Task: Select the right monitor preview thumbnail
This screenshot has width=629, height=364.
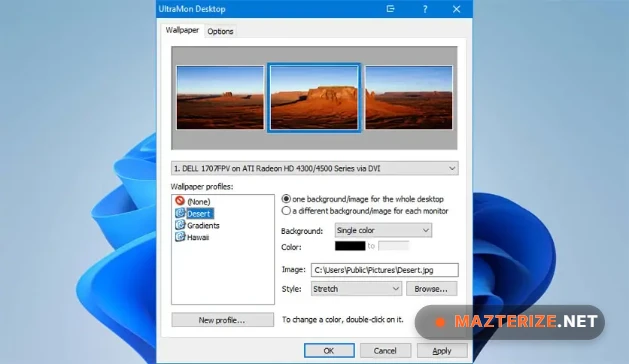Action: 409,98
